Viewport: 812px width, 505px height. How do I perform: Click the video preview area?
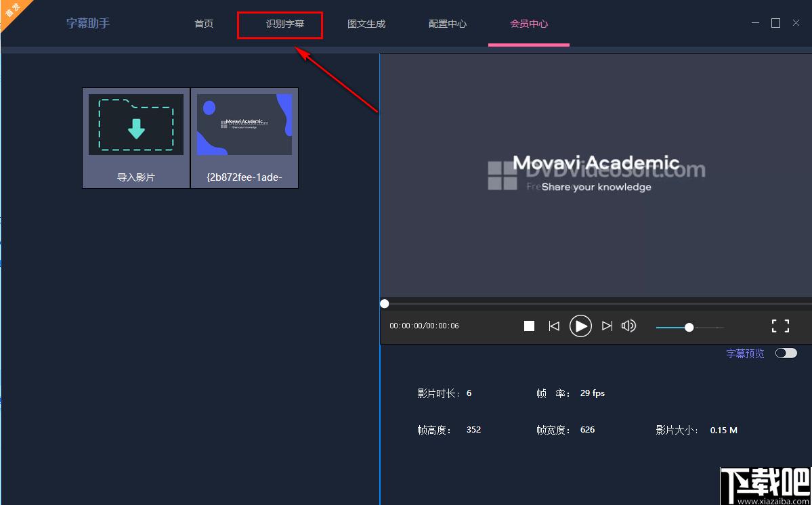[x=595, y=176]
